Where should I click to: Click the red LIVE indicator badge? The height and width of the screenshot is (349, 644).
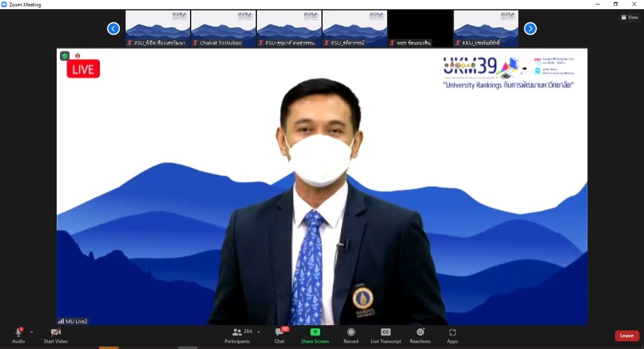tap(83, 70)
